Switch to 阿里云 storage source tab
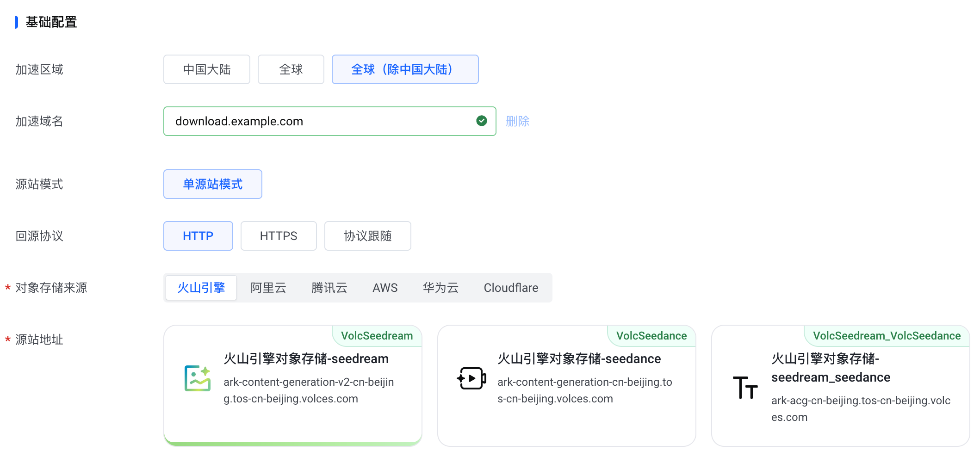 pyautogui.click(x=268, y=288)
